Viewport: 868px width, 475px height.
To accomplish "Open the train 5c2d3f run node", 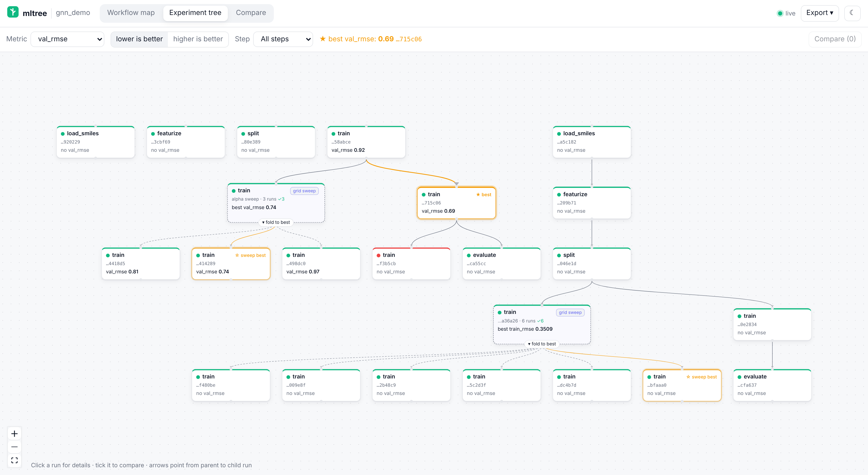I will coord(501,385).
